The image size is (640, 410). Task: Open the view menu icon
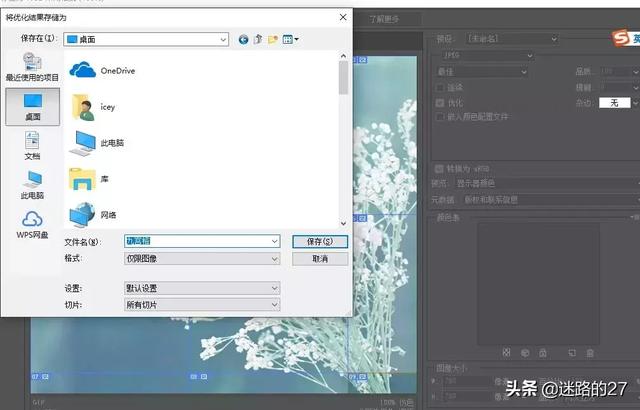(290, 39)
